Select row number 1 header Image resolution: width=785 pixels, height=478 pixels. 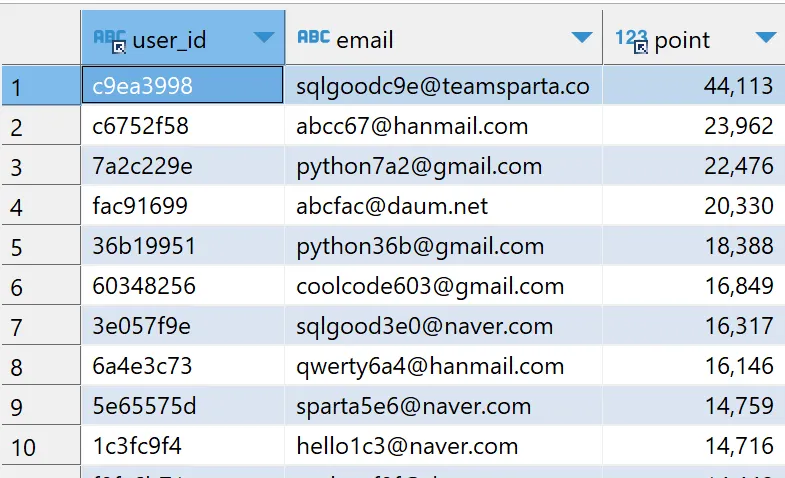coord(41,85)
